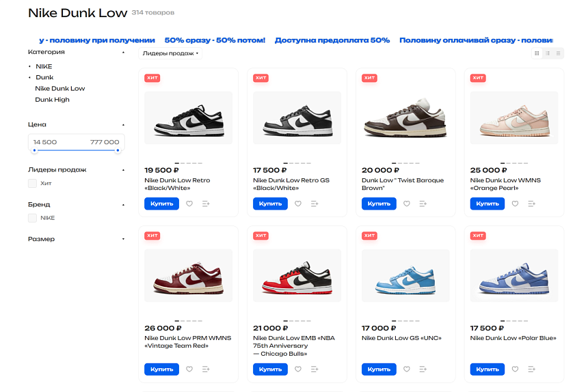
Task: Enable the Хит bestseller checkbox filter
Action: [33, 183]
